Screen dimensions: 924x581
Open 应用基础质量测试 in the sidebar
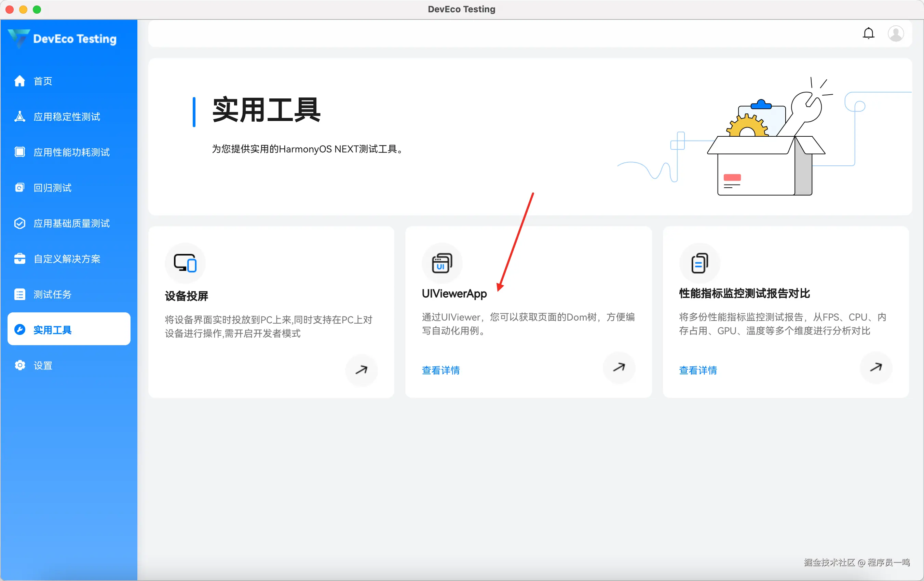(71, 224)
